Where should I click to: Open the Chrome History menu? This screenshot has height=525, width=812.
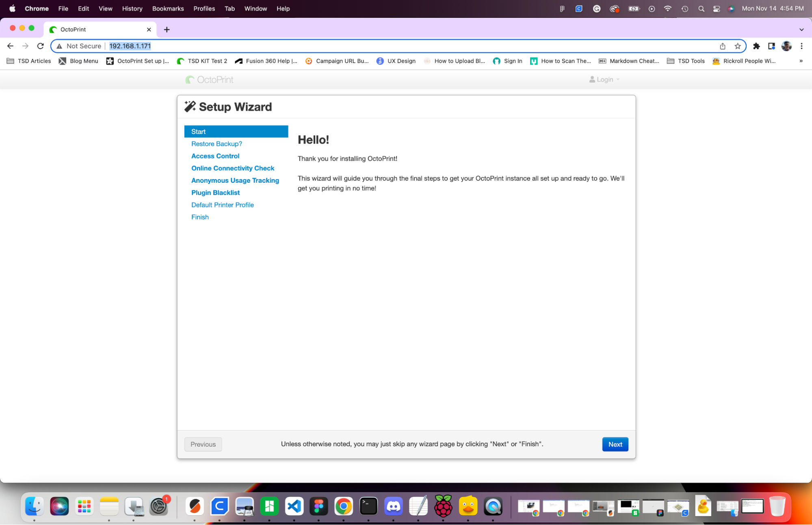click(132, 9)
